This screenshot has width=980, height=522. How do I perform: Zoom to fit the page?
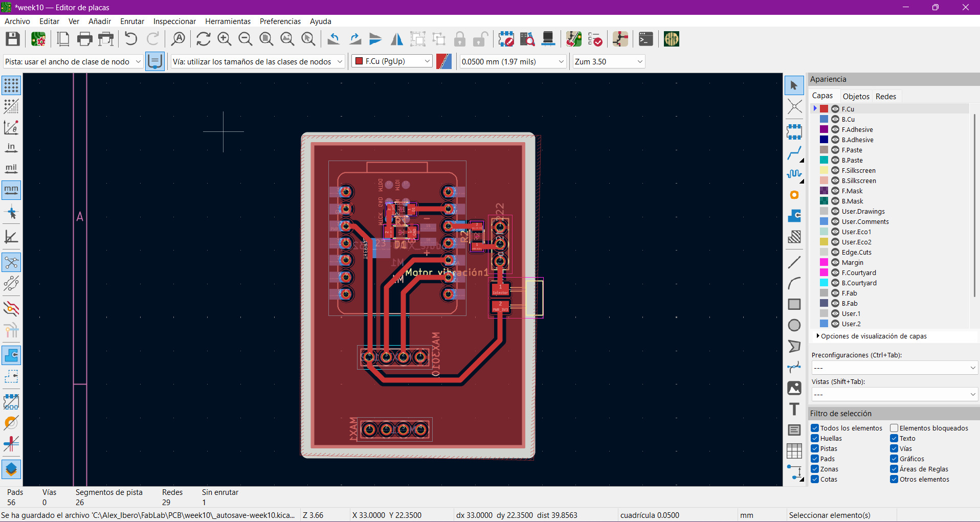266,39
